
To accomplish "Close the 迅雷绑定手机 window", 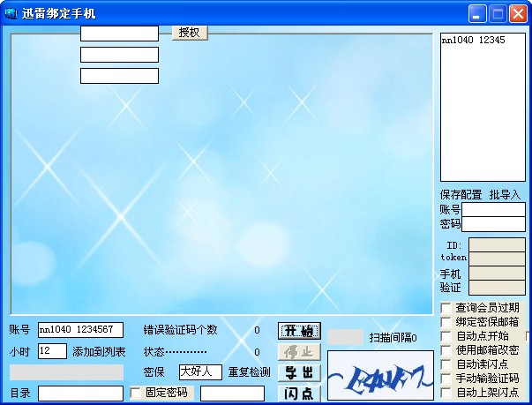I will click(x=518, y=14).
